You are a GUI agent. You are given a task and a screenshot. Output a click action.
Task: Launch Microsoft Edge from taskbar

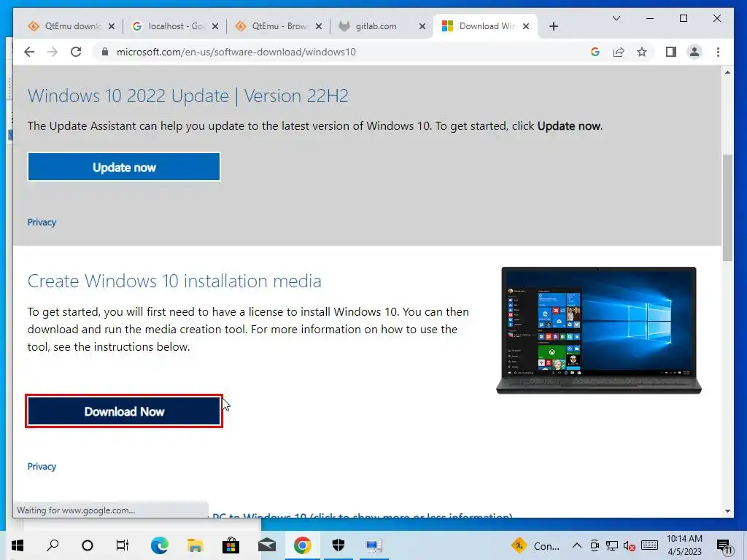[x=159, y=545]
